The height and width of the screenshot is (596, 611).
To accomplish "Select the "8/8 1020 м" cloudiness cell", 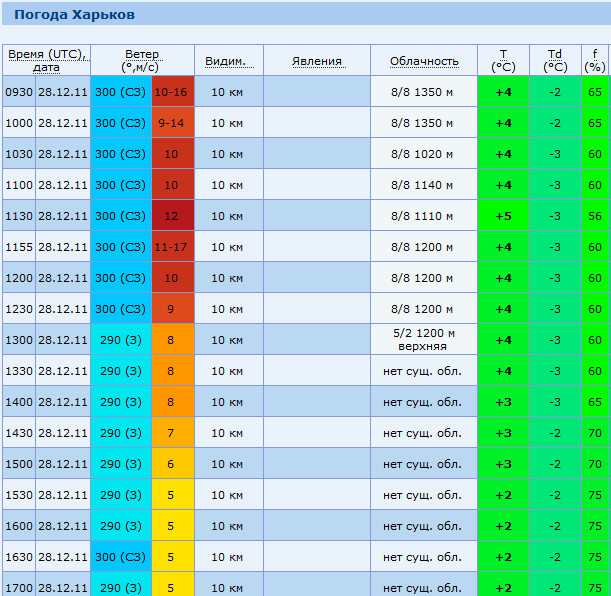I will 424,154.
